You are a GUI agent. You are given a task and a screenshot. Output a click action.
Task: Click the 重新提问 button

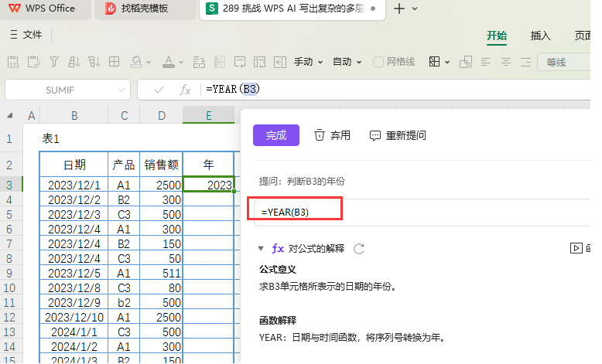pos(398,135)
